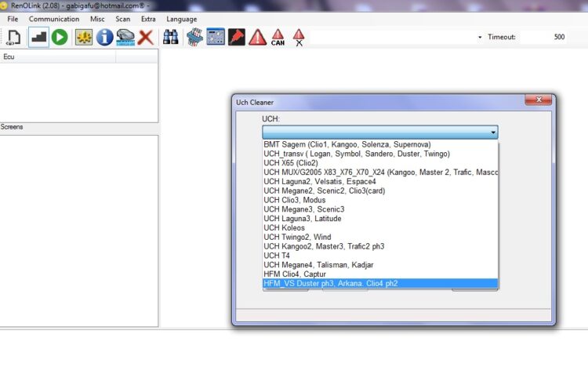Screen dimensions: 588x392
Task: Click the warning triangle with X icon
Action: [x=299, y=37]
